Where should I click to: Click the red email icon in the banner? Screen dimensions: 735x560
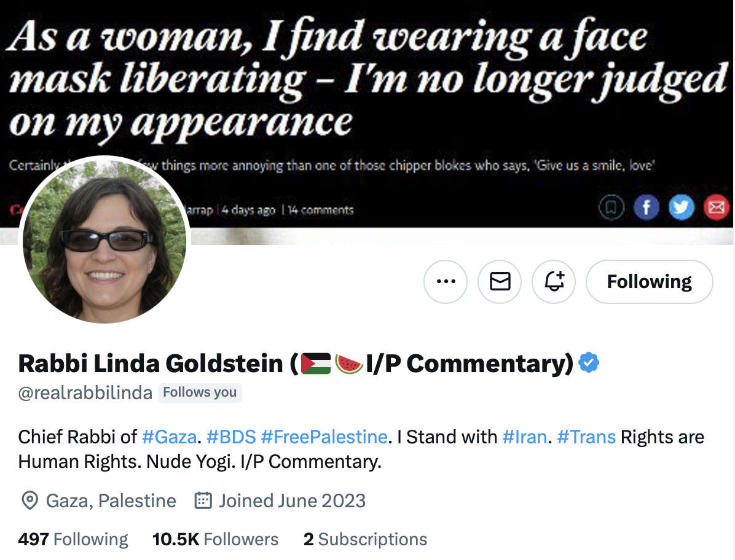click(x=716, y=209)
